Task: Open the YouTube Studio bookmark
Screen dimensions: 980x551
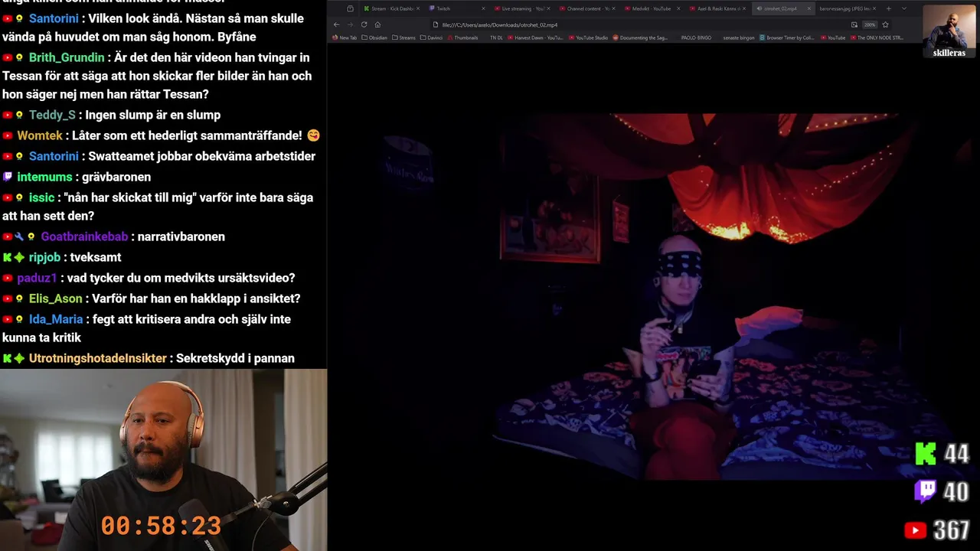Action: (x=588, y=37)
